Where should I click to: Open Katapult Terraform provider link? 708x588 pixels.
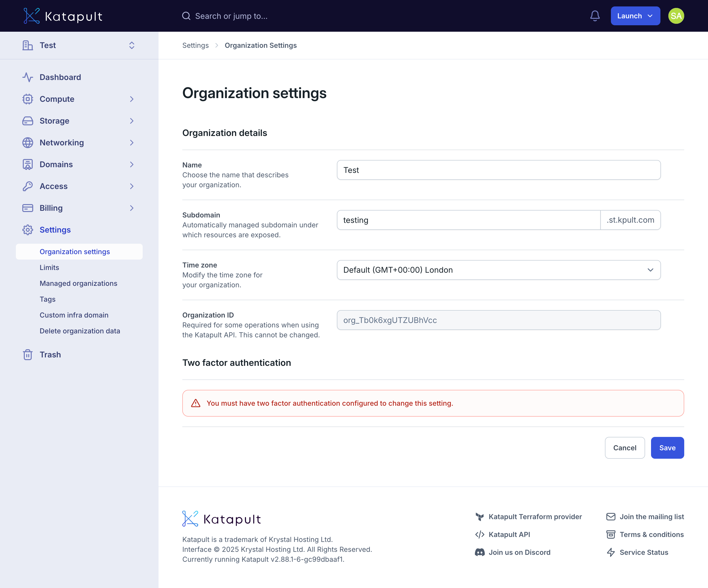pyautogui.click(x=535, y=517)
